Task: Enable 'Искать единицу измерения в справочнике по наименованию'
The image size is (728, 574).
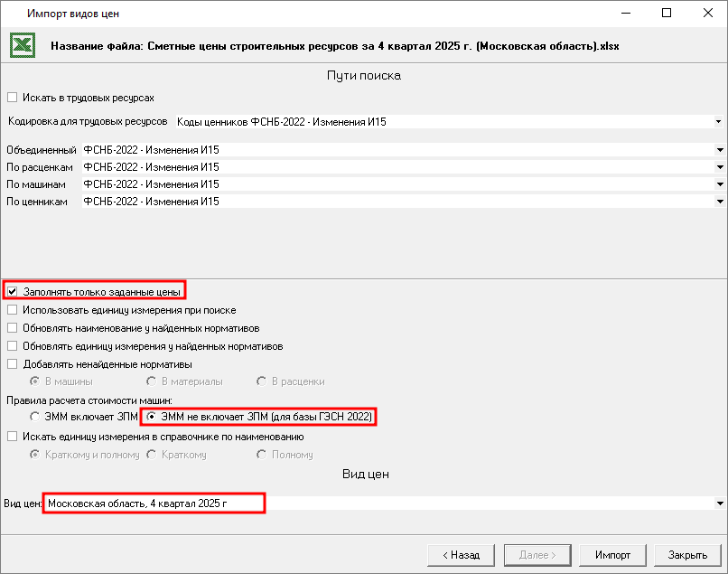Action: tap(13, 437)
